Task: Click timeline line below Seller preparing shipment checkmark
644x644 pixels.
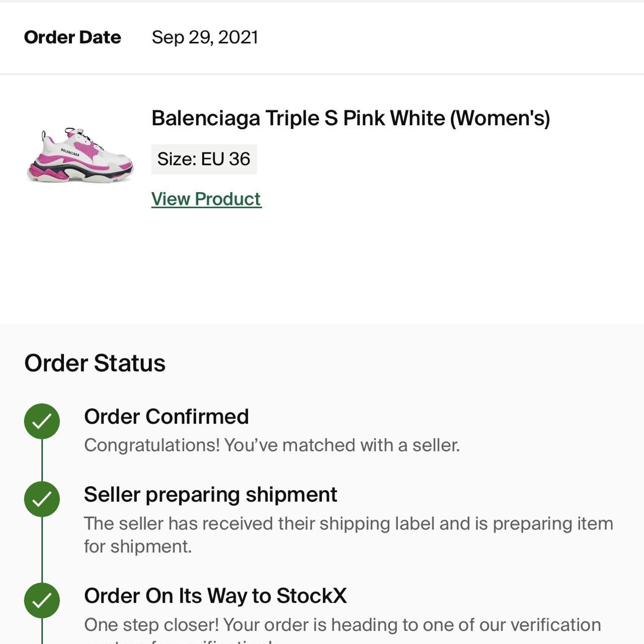Action: [42, 549]
